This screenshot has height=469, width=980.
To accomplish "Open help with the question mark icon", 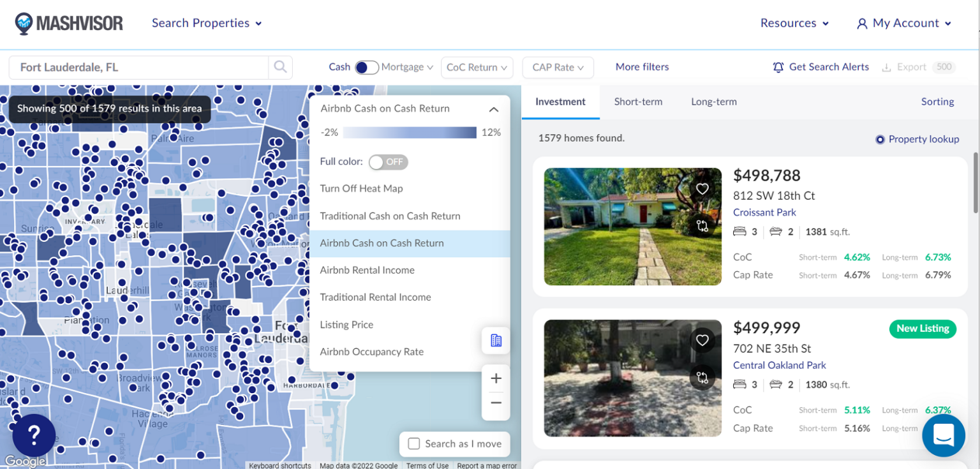I will point(33,435).
